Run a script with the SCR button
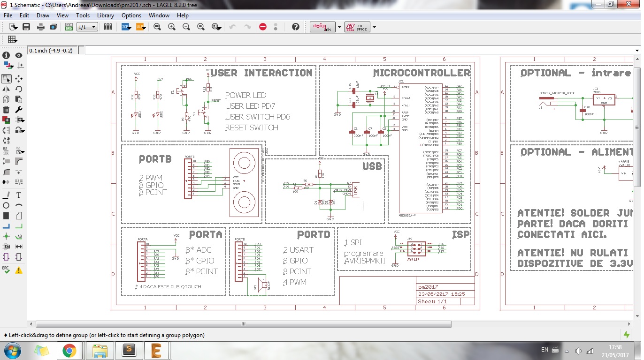 [x=126, y=27]
